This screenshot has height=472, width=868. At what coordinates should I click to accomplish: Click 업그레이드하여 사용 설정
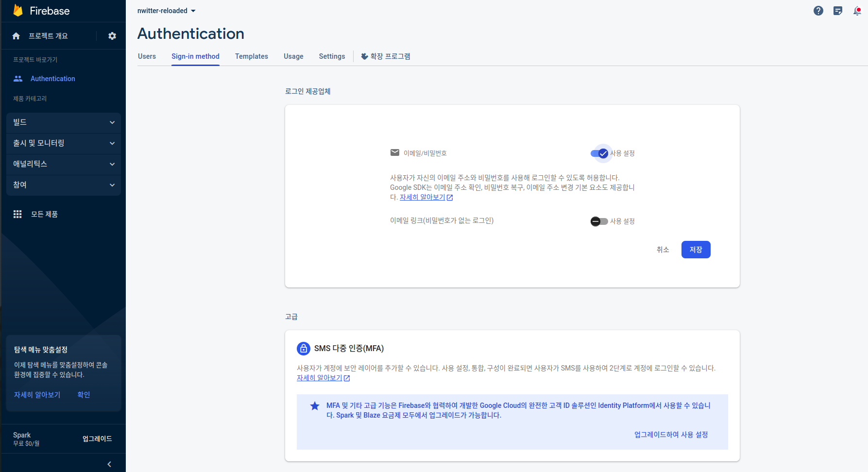coord(671,435)
